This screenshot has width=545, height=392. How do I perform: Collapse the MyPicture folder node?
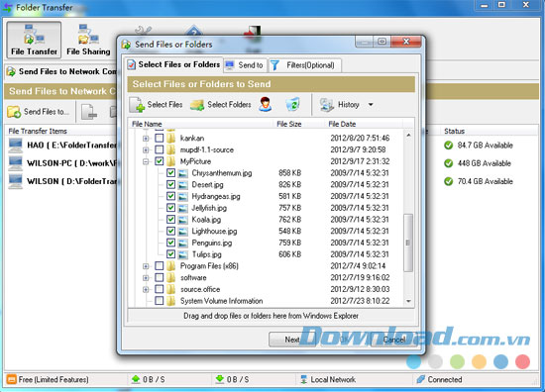(x=146, y=161)
